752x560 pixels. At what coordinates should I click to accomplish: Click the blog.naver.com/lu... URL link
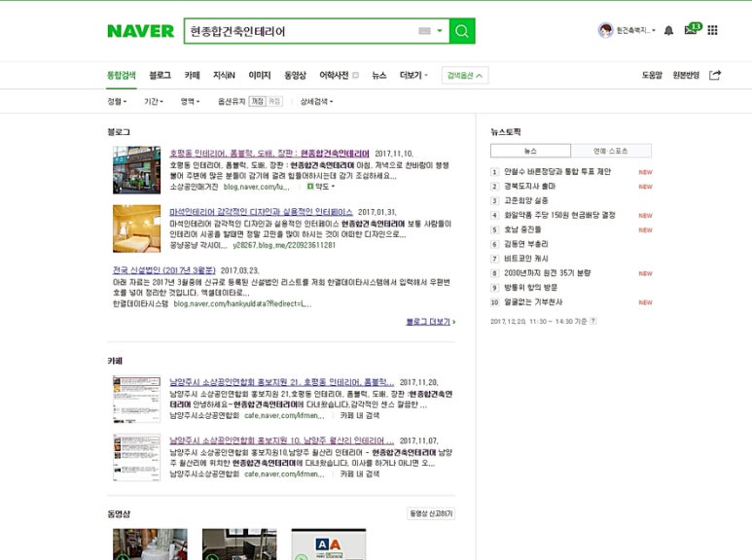256,187
